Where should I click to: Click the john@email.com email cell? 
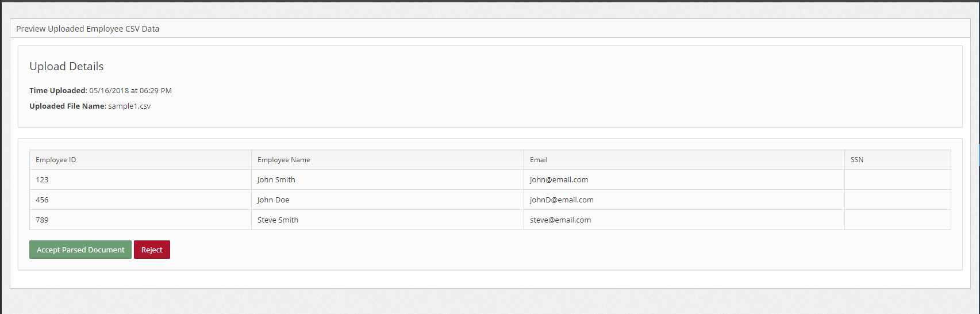pyautogui.click(x=684, y=179)
